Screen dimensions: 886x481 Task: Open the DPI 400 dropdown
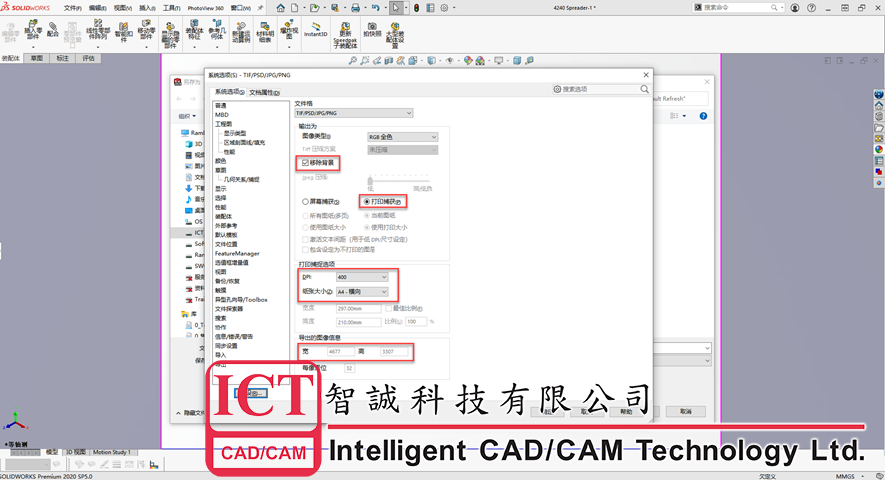(x=362, y=276)
